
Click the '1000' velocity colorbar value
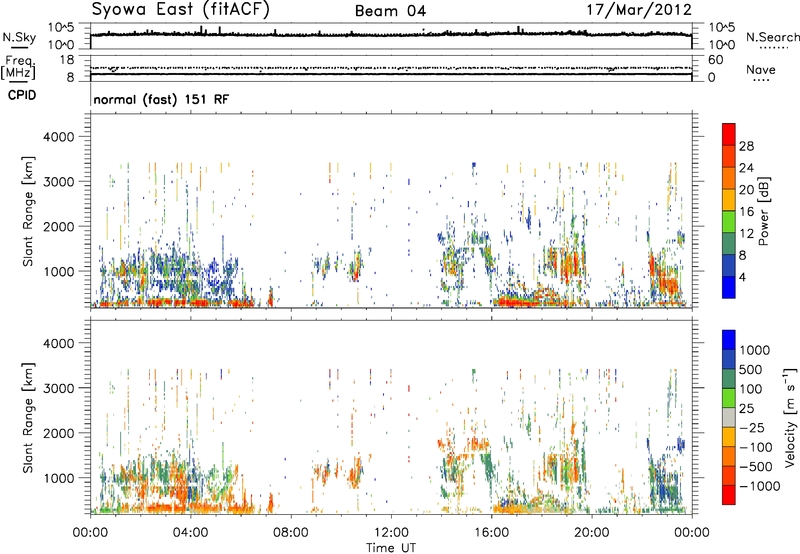(x=755, y=350)
